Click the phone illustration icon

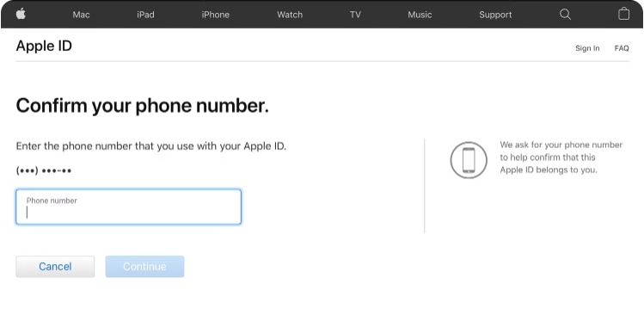[x=469, y=160]
